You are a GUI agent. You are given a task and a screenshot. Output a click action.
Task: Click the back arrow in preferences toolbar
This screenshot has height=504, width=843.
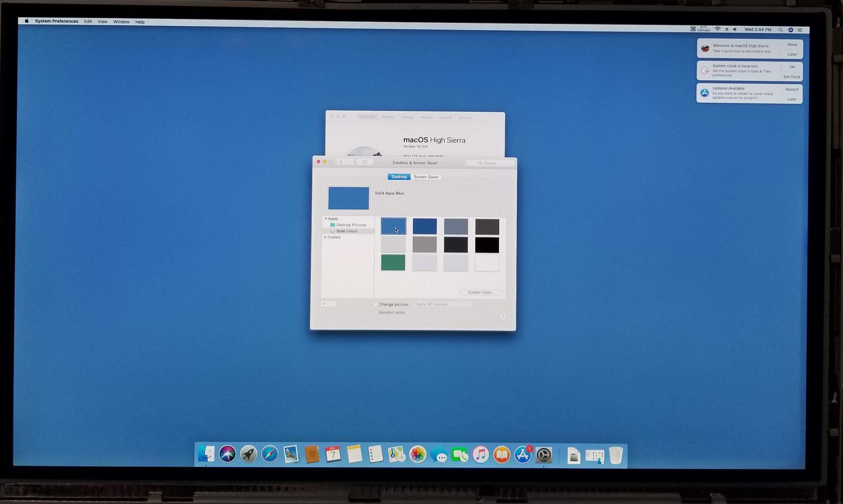pos(341,162)
